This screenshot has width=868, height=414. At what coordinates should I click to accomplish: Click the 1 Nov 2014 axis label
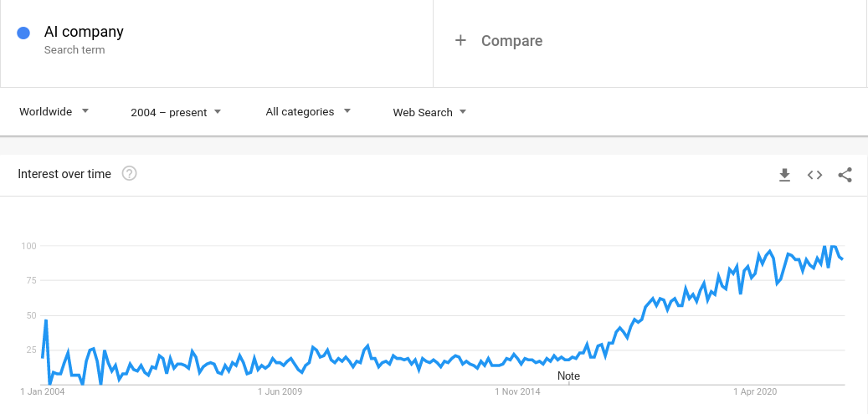point(517,392)
